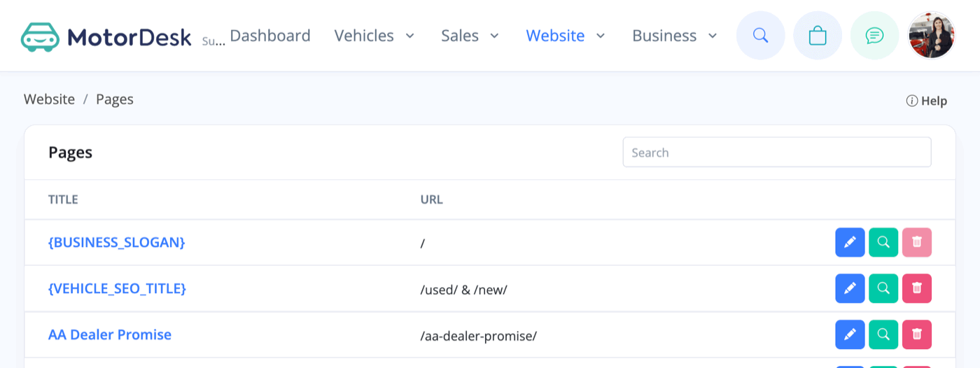
Task: Edit the {VEHICLE_SEO_TITLE} page
Action: pos(850,288)
